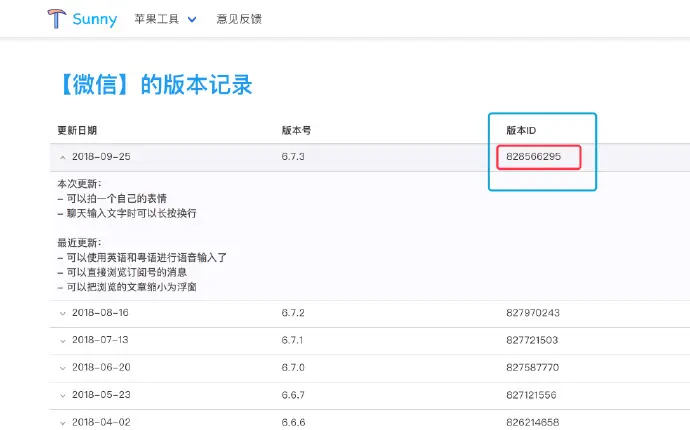Open the 意见反馈 menu item
The height and width of the screenshot is (430, 690).
[x=239, y=19]
